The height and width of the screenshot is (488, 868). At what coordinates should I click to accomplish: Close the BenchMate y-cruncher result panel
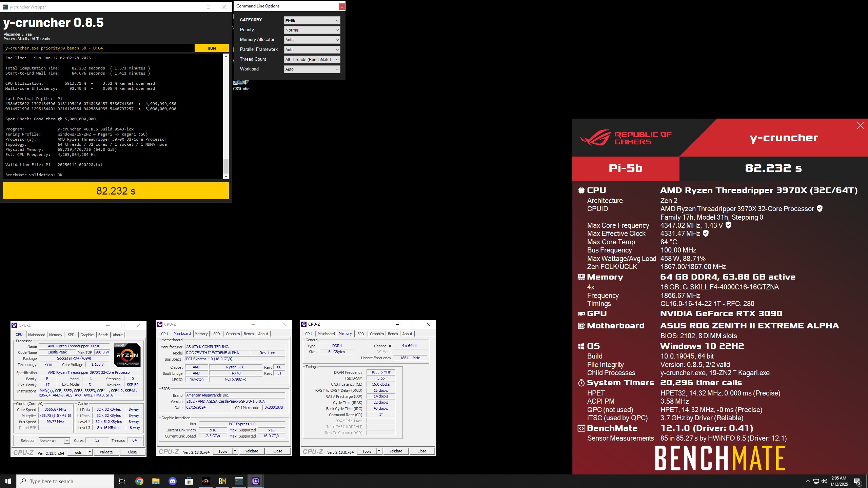click(860, 126)
